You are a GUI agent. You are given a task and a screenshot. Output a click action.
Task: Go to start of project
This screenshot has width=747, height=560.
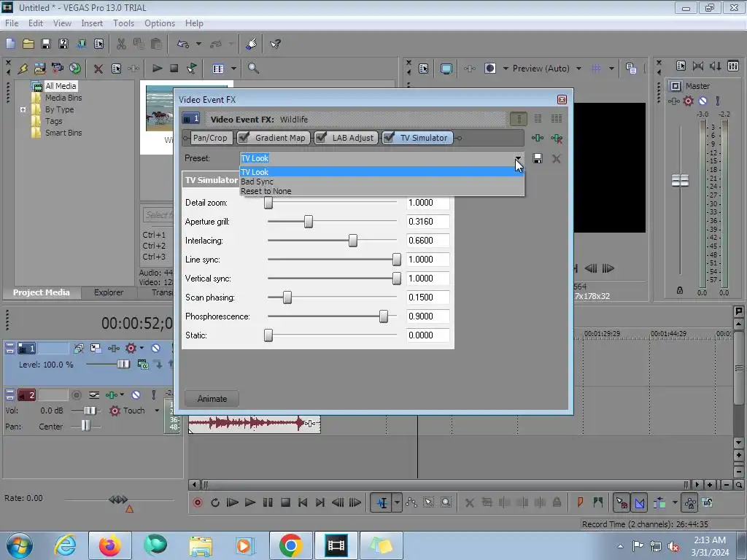[x=303, y=502]
